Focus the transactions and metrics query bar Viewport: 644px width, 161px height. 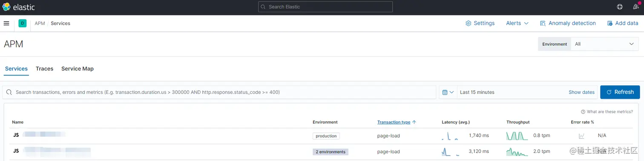point(219,92)
